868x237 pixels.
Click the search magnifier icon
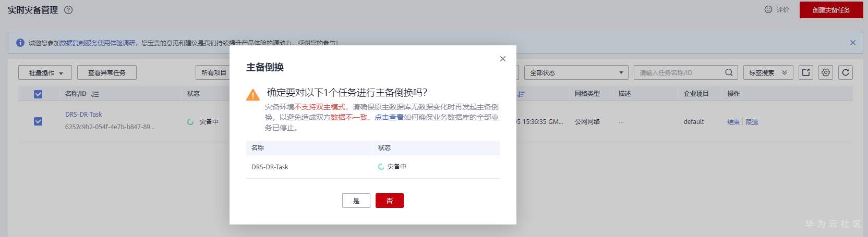[729, 73]
